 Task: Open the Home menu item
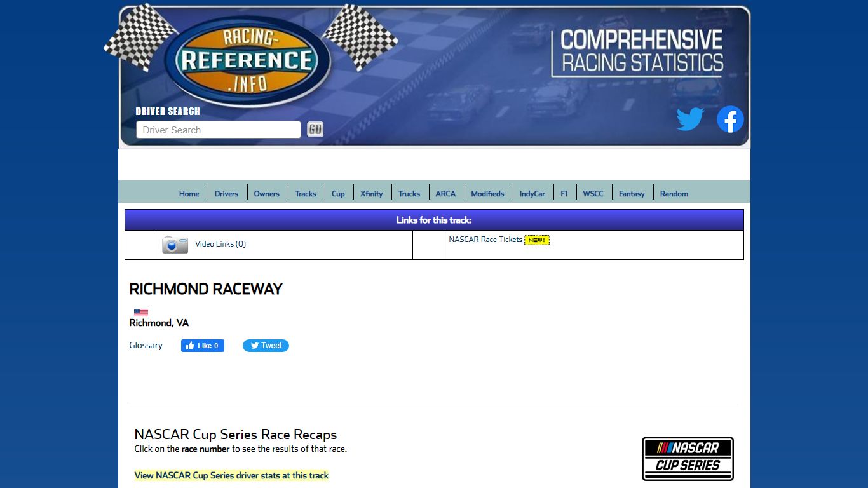pyautogui.click(x=189, y=194)
